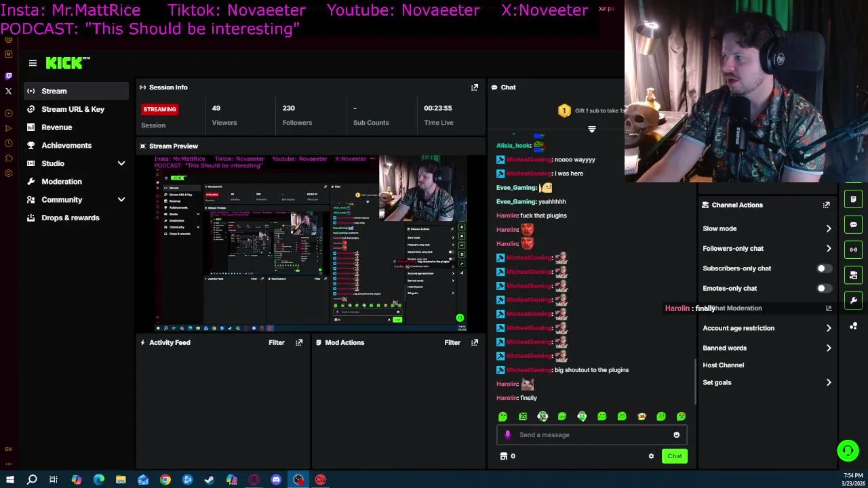Open the X icon in browser sidebar
868x488 pixels.
coord(8,91)
